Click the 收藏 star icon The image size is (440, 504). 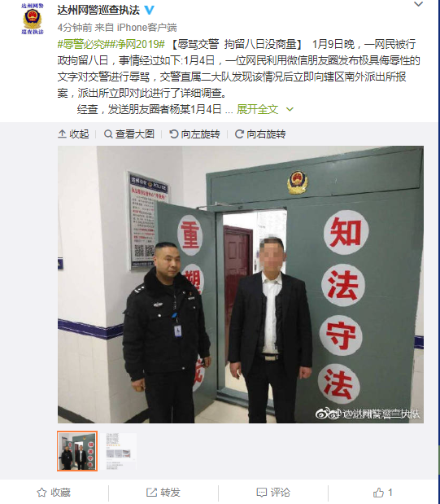click(x=41, y=493)
